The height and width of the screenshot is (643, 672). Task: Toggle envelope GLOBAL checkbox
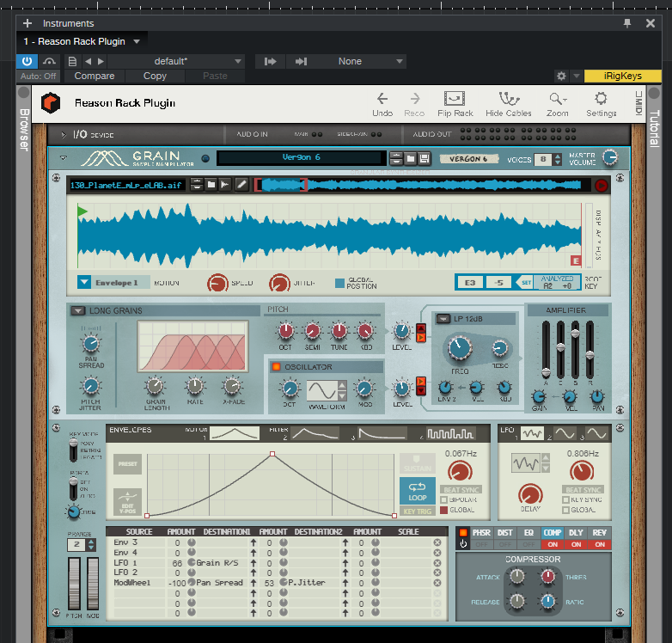pos(444,510)
